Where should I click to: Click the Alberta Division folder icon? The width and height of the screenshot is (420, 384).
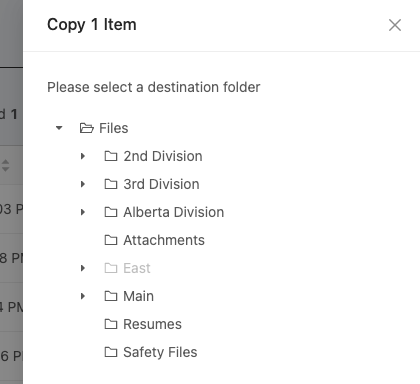pos(111,212)
